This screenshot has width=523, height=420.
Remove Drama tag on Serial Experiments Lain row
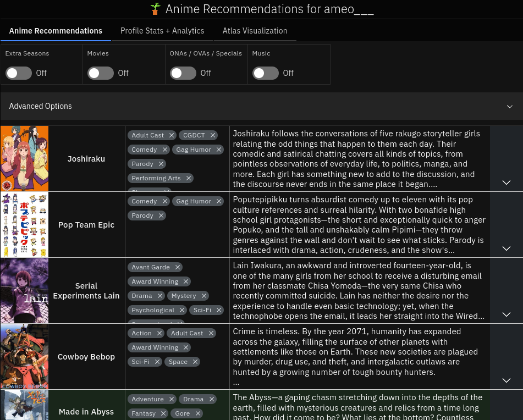(x=160, y=296)
